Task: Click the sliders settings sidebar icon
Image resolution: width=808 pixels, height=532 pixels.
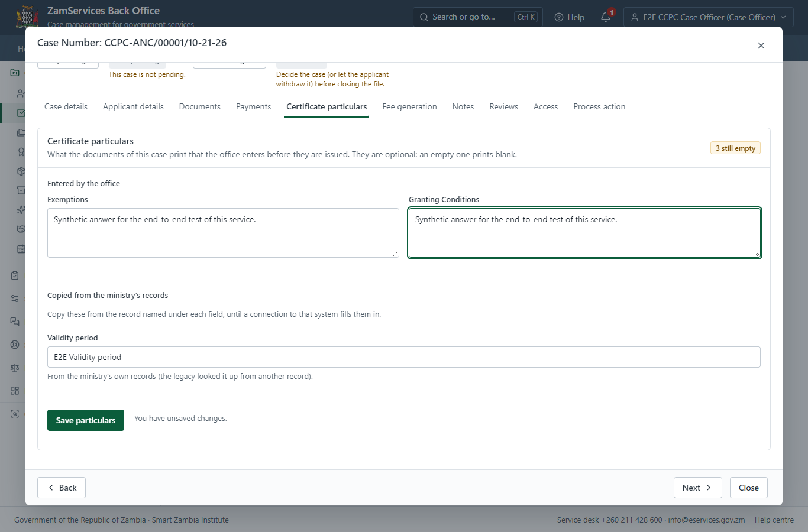Action: 15,299
